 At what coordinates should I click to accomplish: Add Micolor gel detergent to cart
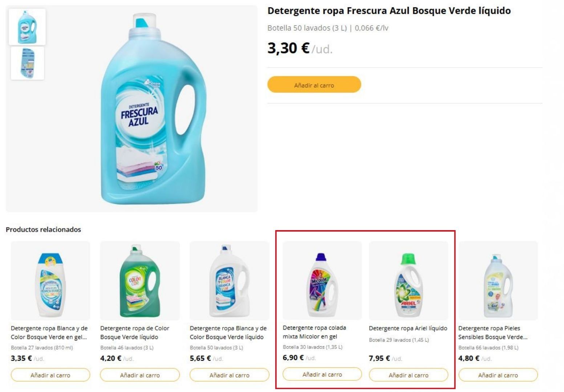(322, 374)
